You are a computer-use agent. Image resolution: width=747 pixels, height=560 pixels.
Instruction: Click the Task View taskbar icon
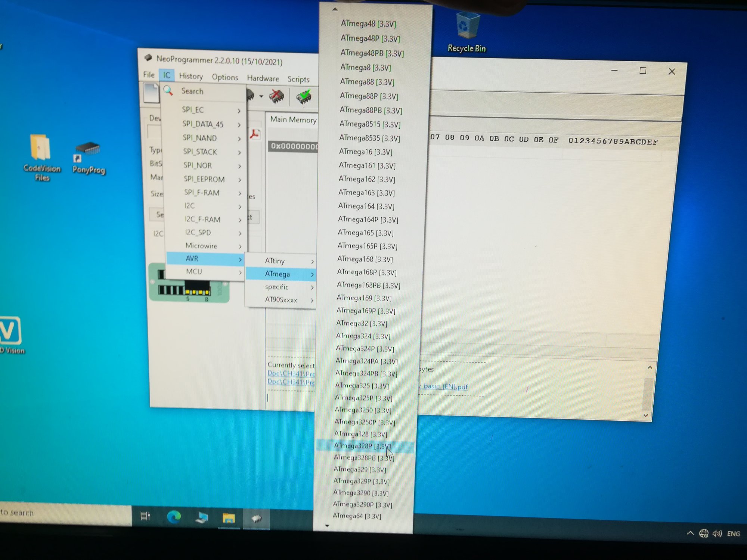[x=145, y=516]
